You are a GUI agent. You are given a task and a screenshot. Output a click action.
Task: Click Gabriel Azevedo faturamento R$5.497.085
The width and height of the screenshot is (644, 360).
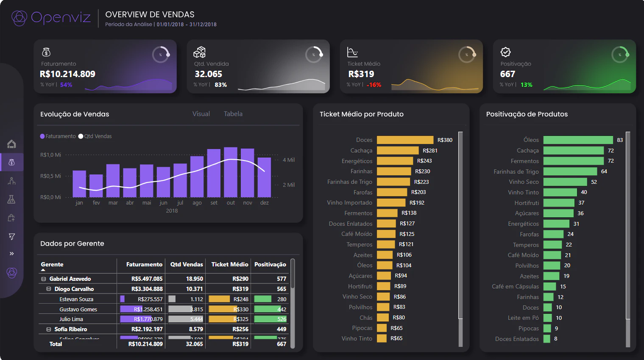click(x=147, y=279)
